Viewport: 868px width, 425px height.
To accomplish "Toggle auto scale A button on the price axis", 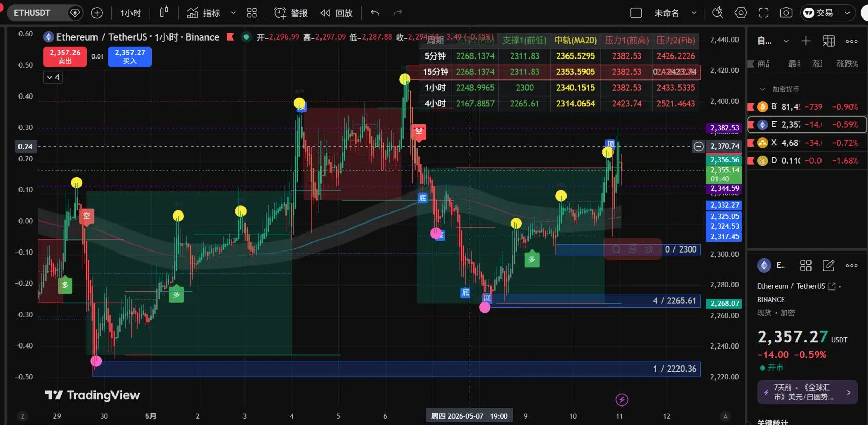I will tap(725, 416).
